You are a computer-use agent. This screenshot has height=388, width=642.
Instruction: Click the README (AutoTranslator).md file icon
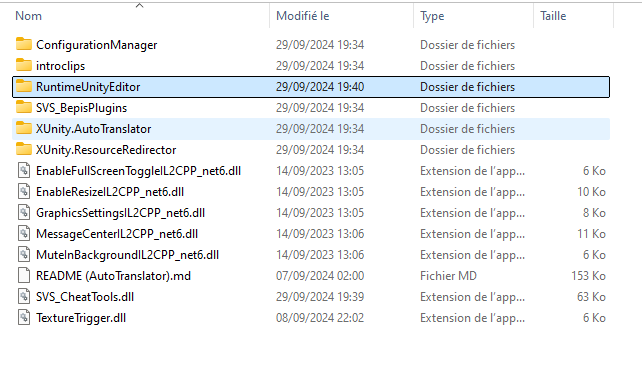coord(24,275)
